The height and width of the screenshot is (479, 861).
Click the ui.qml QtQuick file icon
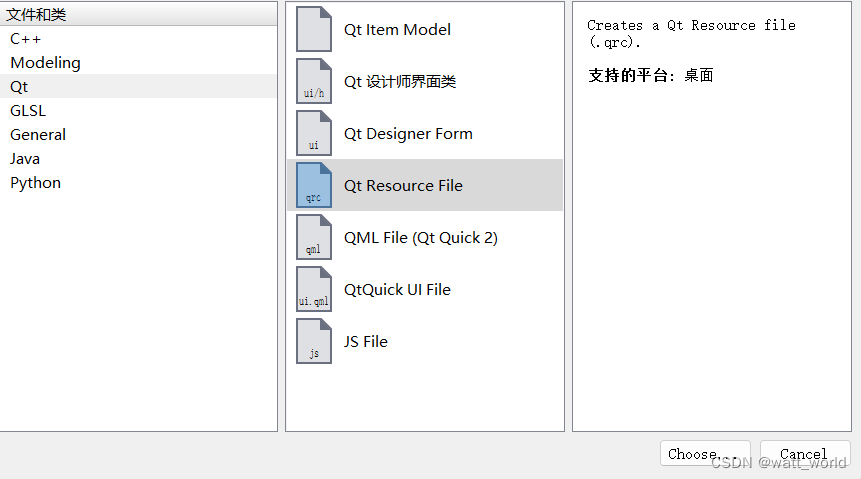click(x=314, y=289)
